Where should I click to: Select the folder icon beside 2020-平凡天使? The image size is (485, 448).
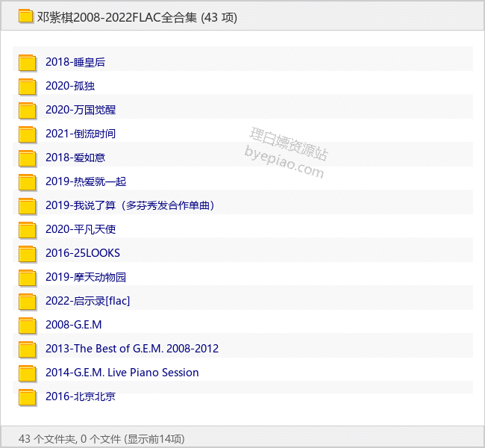(28, 230)
